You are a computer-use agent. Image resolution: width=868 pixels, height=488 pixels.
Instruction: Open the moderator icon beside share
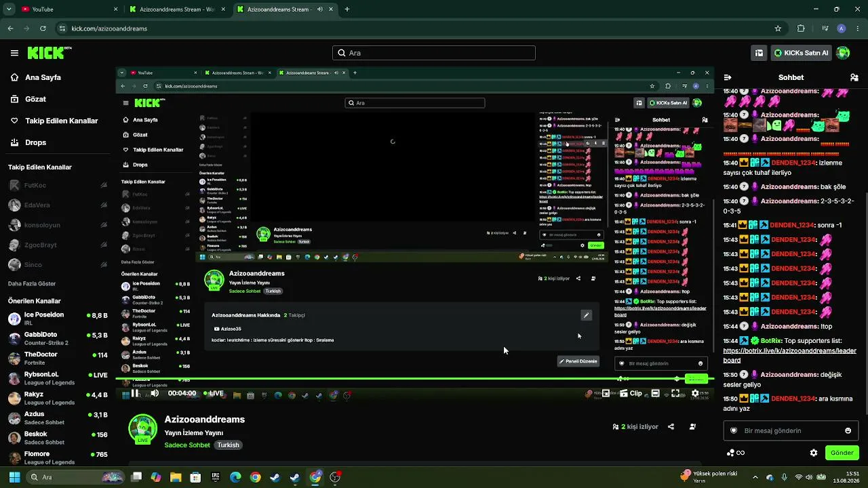click(692, 427)
